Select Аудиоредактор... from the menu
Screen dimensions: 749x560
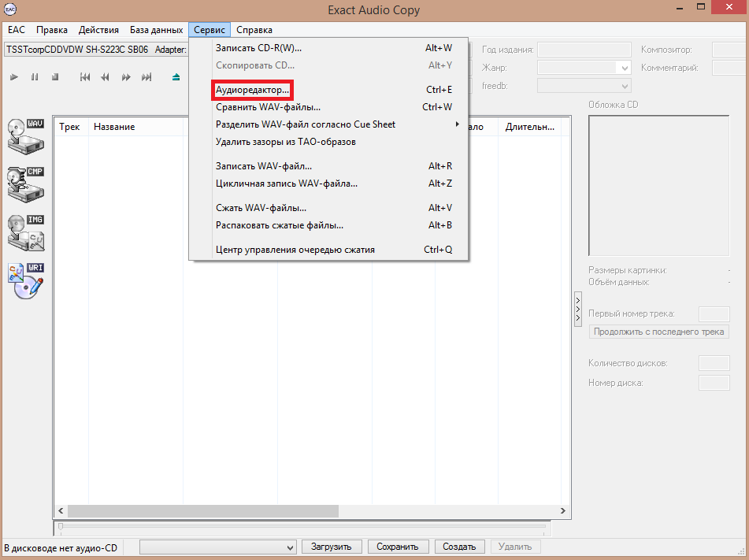point(328,90)
